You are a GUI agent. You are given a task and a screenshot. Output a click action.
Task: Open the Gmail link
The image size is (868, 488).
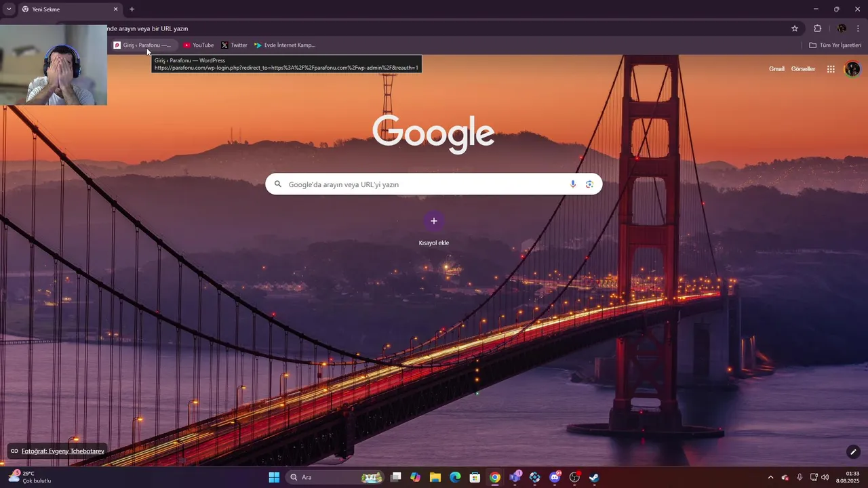click(776, 69)
